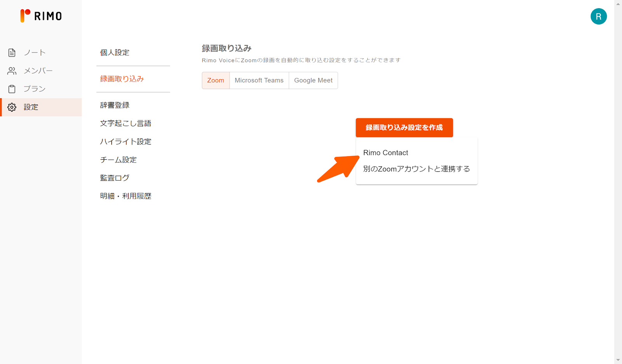The height and width of the screenshot is (364, 622).
Task: Open 明細・利用履歴 page
Action: click(x=126, y=196)
